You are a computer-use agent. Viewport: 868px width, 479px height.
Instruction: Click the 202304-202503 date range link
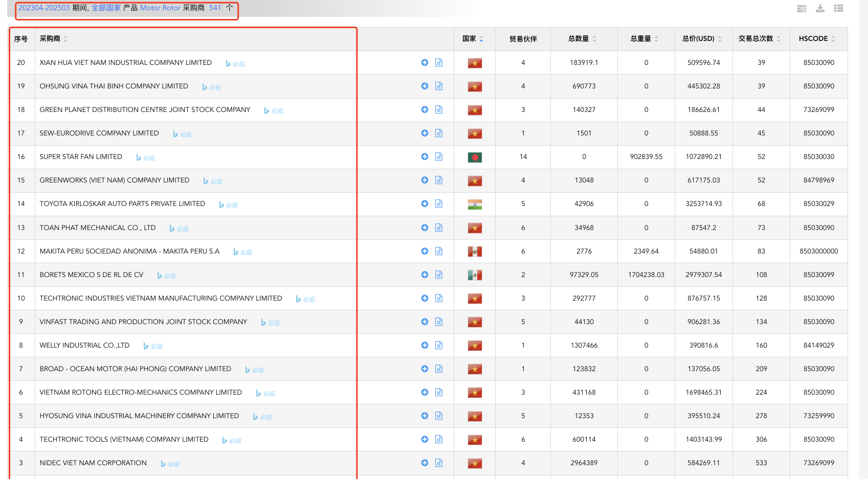pyautogui.click(x=44, y=8)
